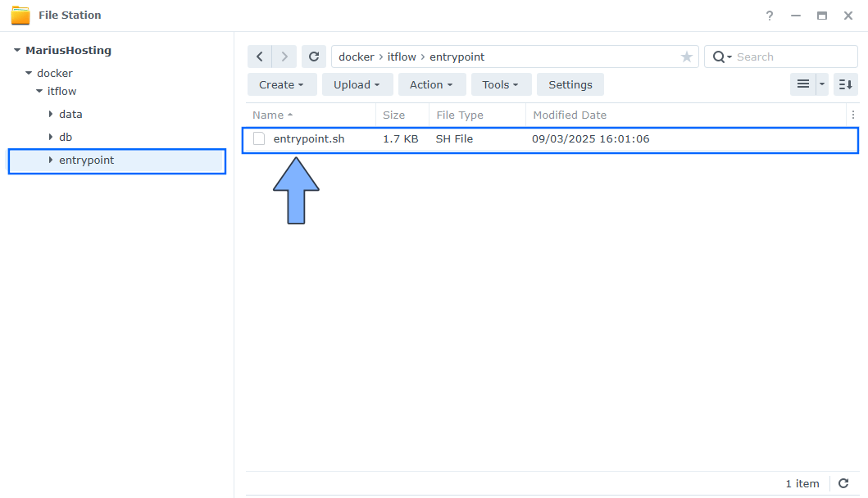The height and width of the screenshot is (498, 868).
Task: Open view mode dropdown arrow
Action: click(x=822, y=84)
